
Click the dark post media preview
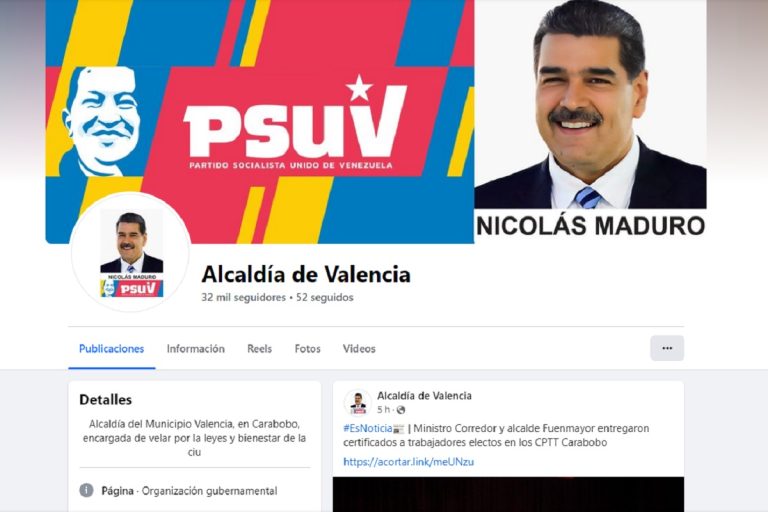click(x=508, y=494)
